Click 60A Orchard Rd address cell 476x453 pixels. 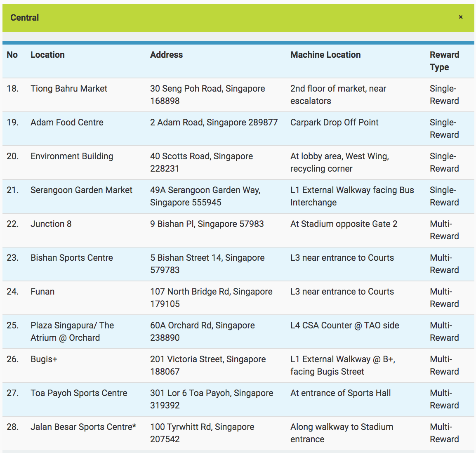coord(203,331)
